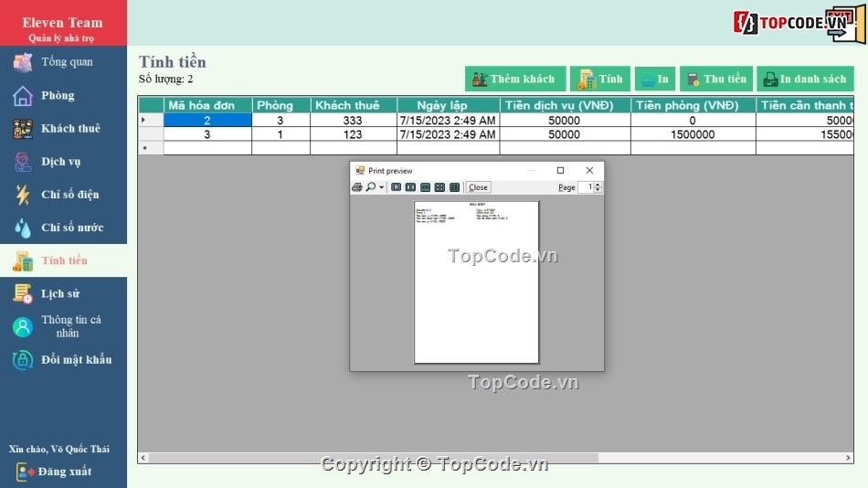Click the people icon next to Khách thuê
This screenshot has height=488, width=868.
click(23, 129)
